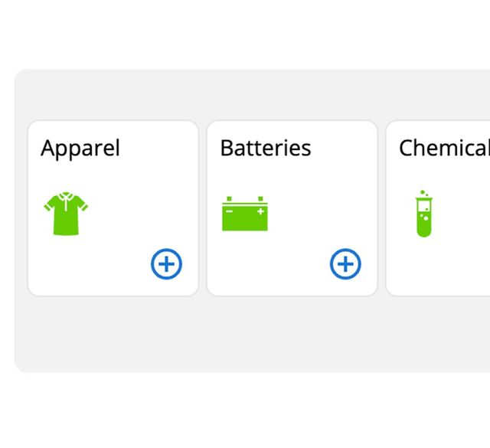
Task: Click the blue circled plus under Batteries
Action: (345, 264)
